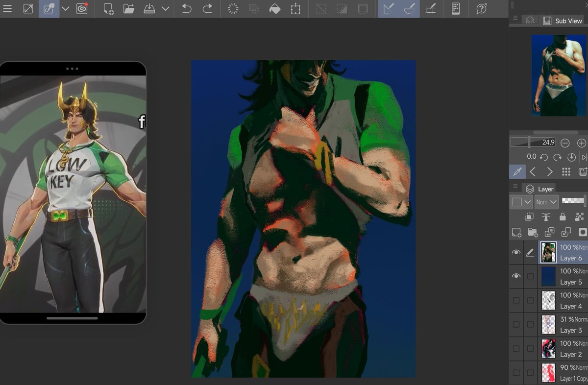Viewport: 588px width, 385px height.
Task: Redo the last undone action
Action: (x=207, y=8)
